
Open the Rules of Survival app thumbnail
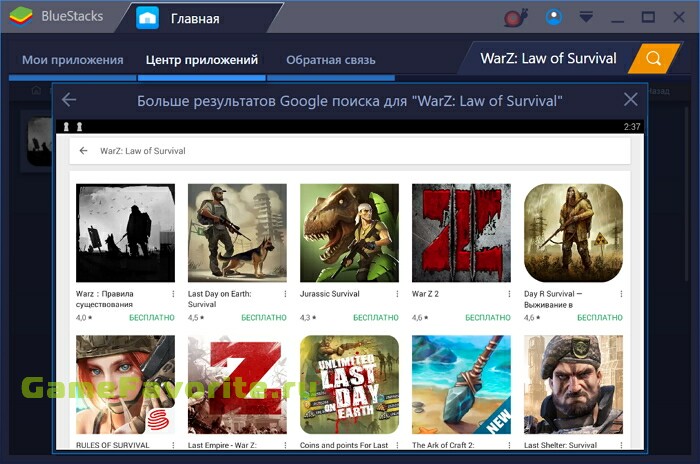pyautogui.click(x=125, y=385)
